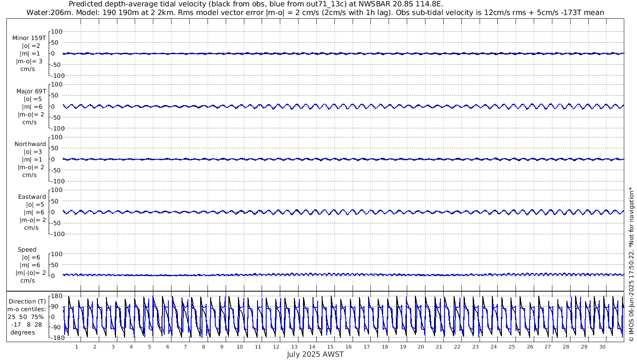Select the 'Minor 159T' panel label
Viewport: 637px width, 364px height.
point(29,38)
